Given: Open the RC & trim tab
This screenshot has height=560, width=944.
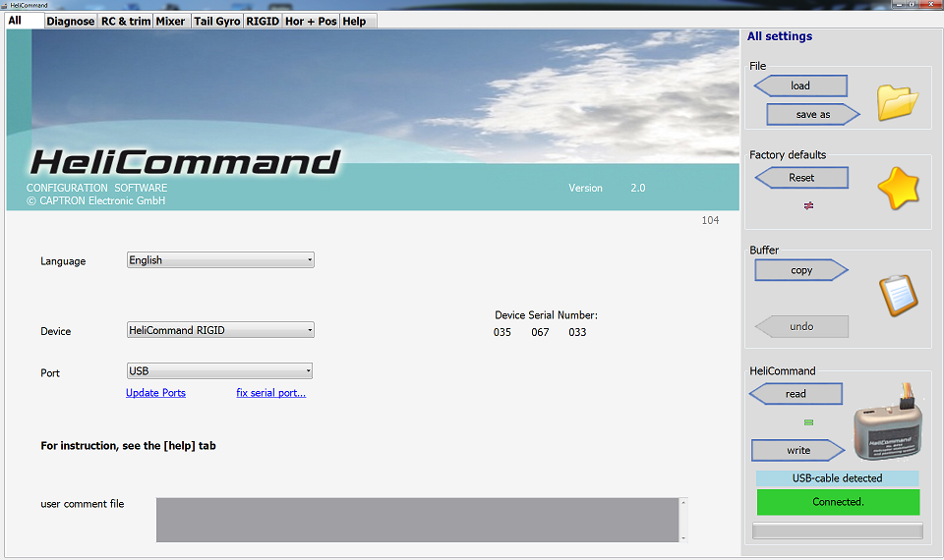Looking at the screenshot, I should pyautogui.click(x=126, y=21).
